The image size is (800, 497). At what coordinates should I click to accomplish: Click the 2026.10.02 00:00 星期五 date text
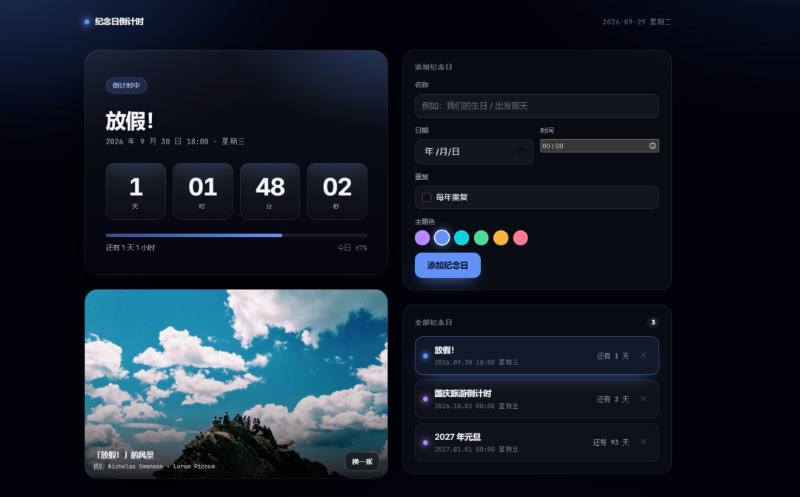(x=477, y=406)
